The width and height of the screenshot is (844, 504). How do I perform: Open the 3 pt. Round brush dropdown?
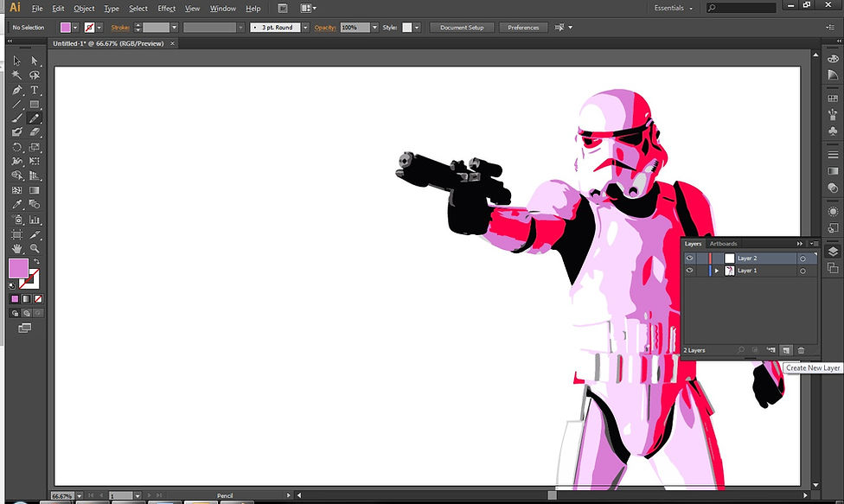[305, 28]
